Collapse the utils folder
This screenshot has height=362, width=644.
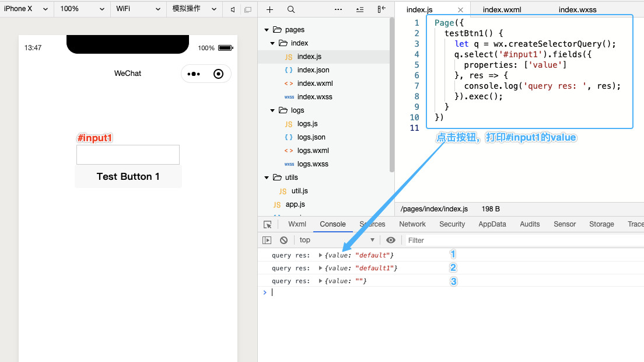click(267, 177)
